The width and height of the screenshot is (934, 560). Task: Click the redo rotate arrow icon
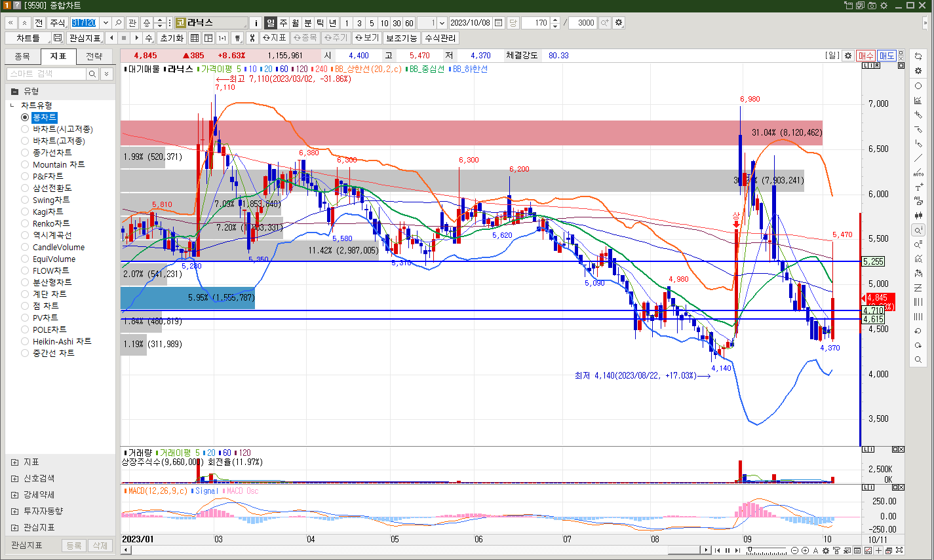918,345
